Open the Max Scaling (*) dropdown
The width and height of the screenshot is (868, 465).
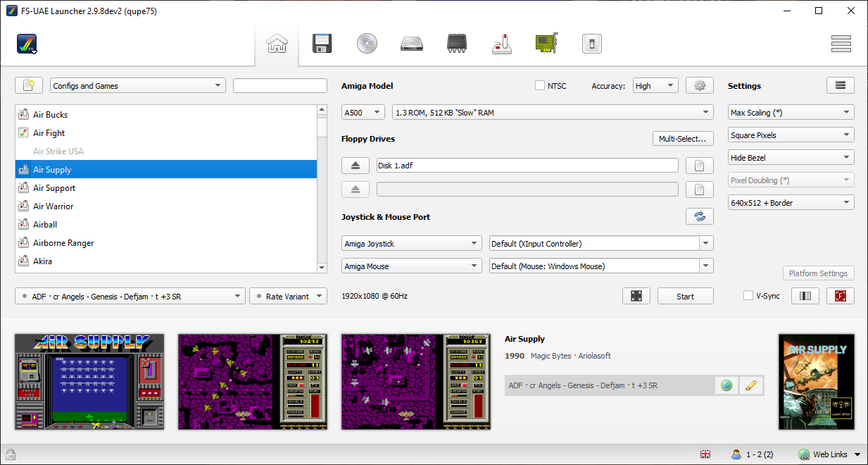(x=791, y=113)
